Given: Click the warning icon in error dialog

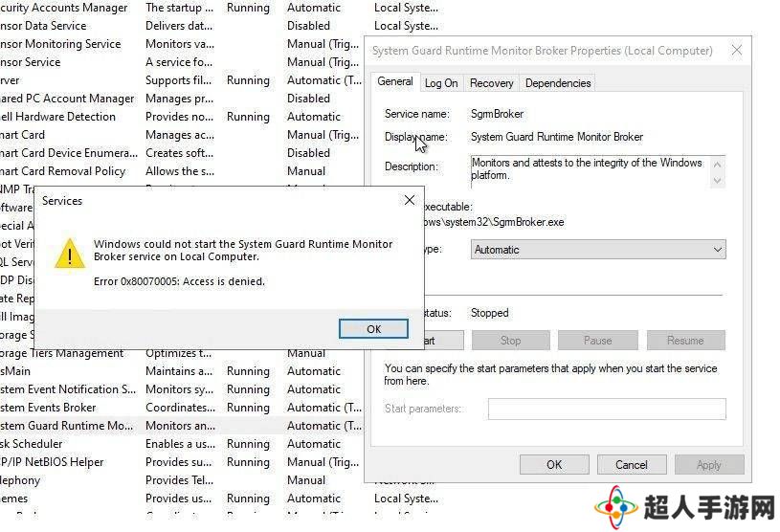Looking at the screenshot, I should (70, 254).
